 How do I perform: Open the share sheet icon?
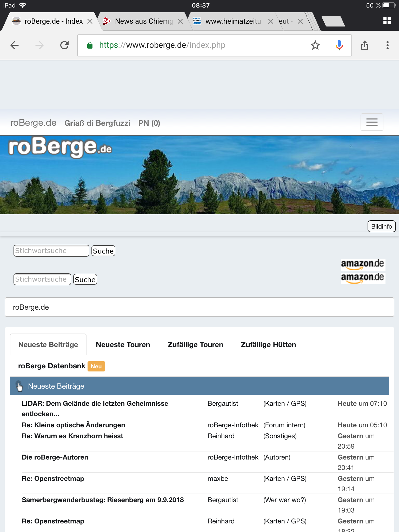point(364,45)
